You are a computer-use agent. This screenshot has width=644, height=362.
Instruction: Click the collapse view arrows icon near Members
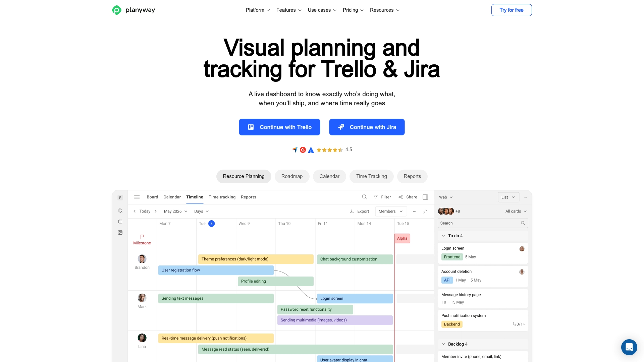[x=425, y=212]
